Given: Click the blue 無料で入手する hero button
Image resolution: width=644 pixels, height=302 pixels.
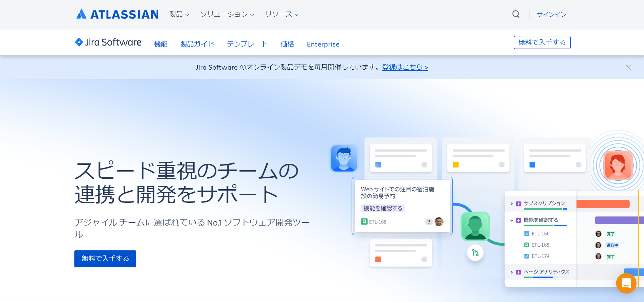Looking at the screenshot, I should (x=105, y=259).
